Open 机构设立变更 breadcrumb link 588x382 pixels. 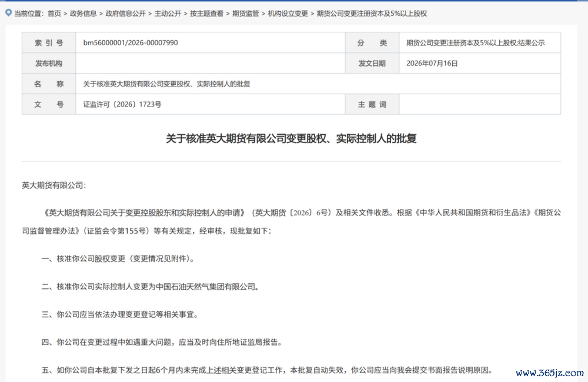point(288,14)
